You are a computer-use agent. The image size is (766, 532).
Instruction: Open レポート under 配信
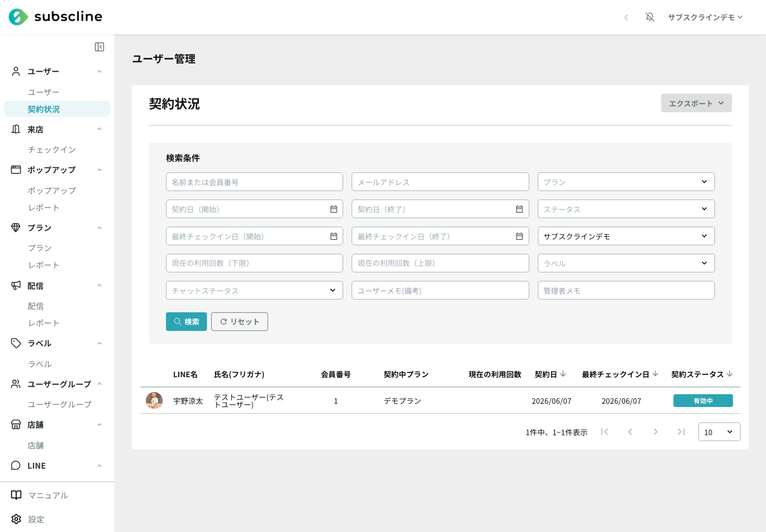pos(44,323)
